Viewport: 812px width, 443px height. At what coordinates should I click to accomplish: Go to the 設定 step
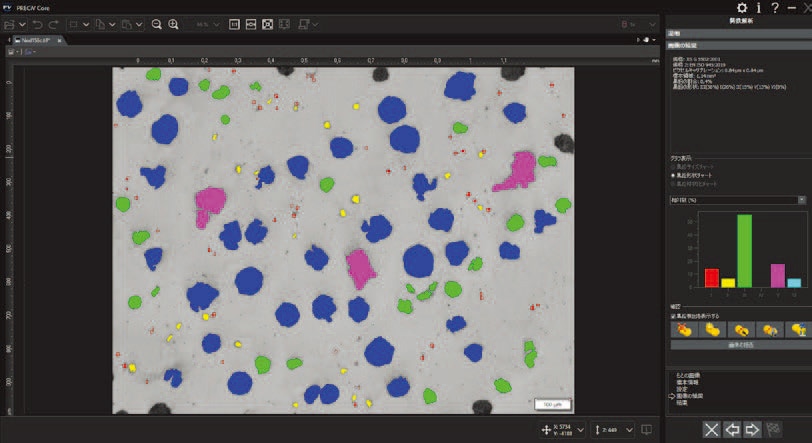pos(682,389)
